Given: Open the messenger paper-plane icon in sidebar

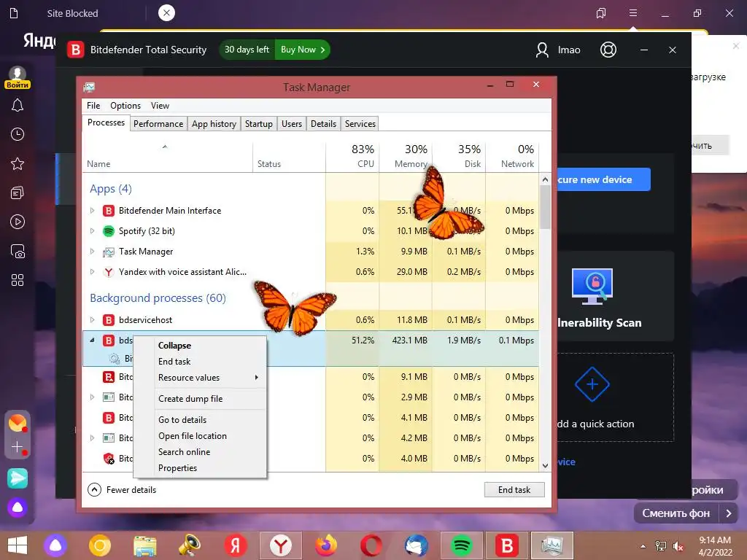Looking at the screenshot, I should (x=18, y=478).
